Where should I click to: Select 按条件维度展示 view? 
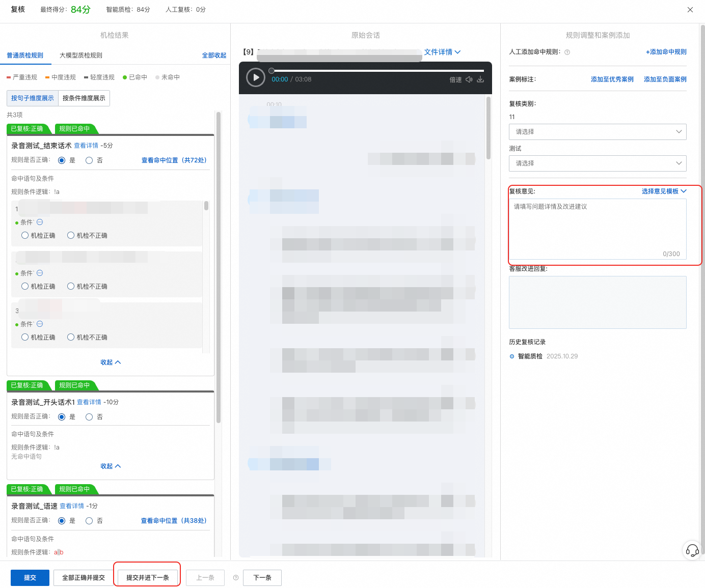(x=84, y=98)
